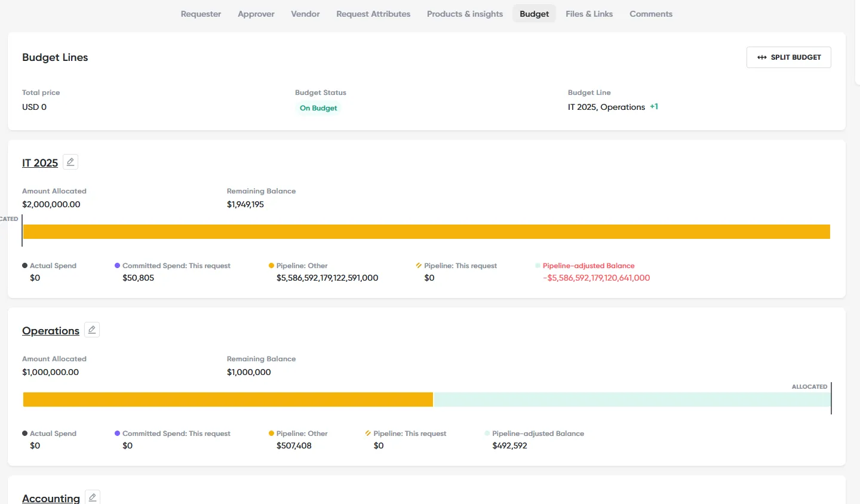The width and height of the screenshot is (860, 504).
Task: Click the edit icon next to Accounting
Action: click(x=93, y=497)
